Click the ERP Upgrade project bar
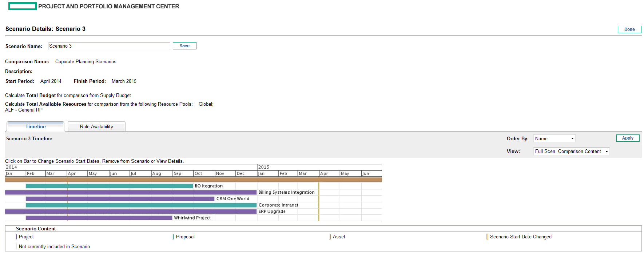The width and height of the screenshot is (644, 254). pyautogui.click(x=131, y=211)
